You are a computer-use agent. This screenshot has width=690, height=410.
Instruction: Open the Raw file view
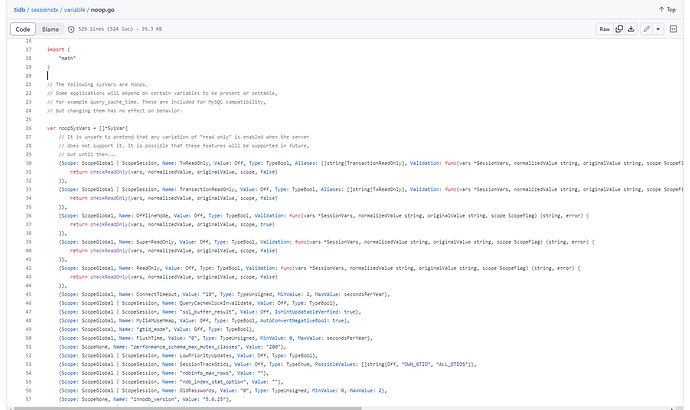pyautogui.click(x=605, y=29)
